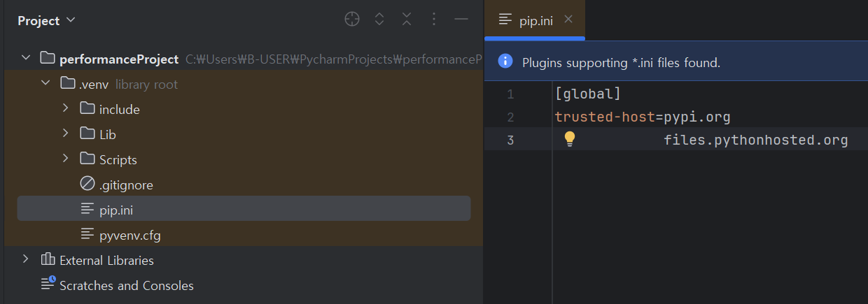Collapse the performanceProject root folder

point(26,59)
